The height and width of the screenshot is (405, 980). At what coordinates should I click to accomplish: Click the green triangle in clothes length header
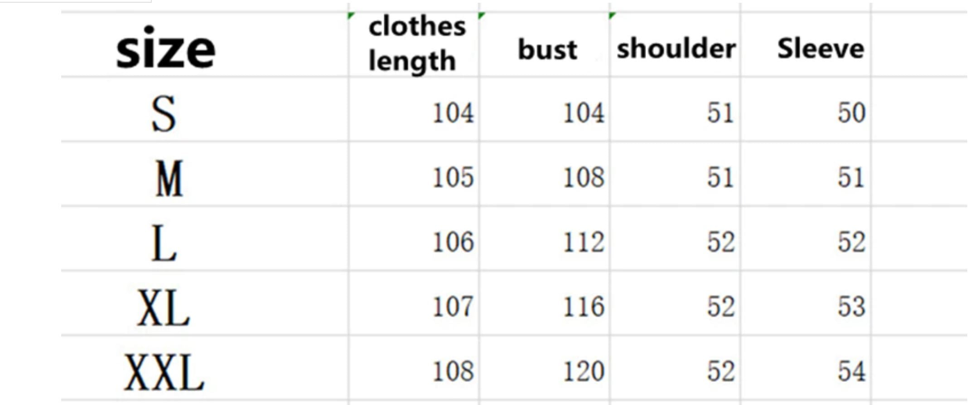[351, 16]
